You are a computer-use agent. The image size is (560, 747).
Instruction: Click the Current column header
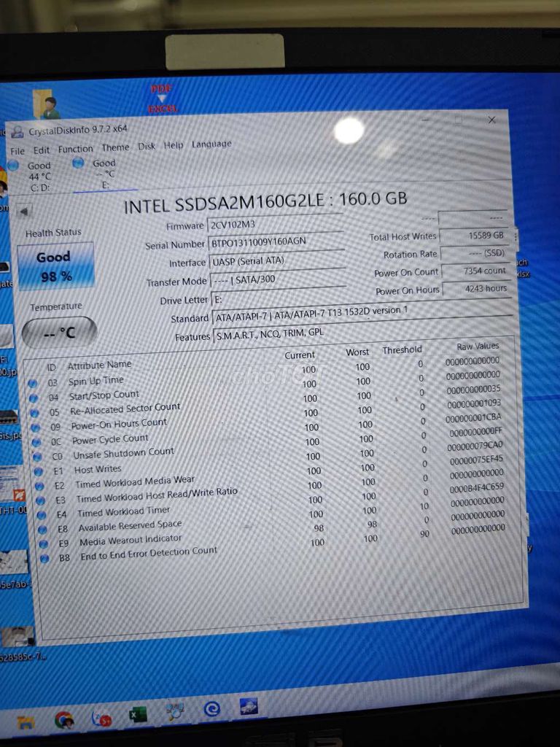click(300, 355)
